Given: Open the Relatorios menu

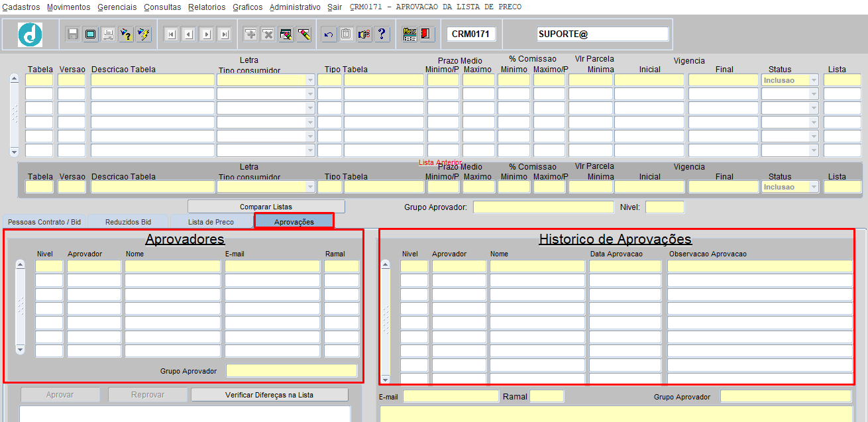Looking at the screenshot, I should (x=207, y=7).
